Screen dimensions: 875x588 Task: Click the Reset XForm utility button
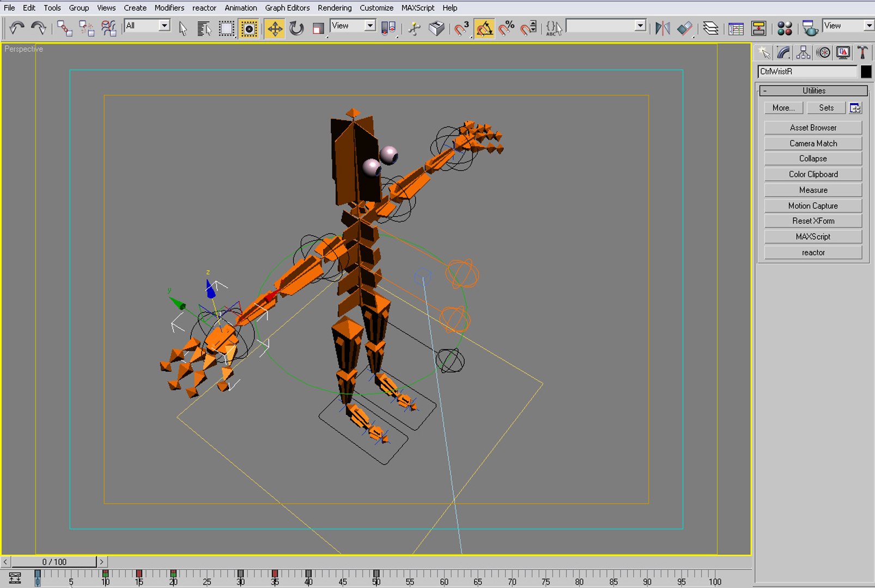click(813, 220)
